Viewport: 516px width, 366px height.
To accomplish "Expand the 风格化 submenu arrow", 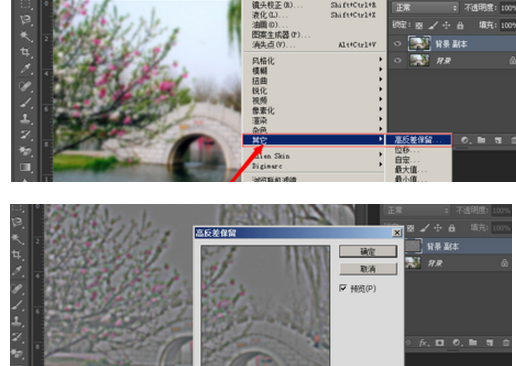I will (380, 59).
